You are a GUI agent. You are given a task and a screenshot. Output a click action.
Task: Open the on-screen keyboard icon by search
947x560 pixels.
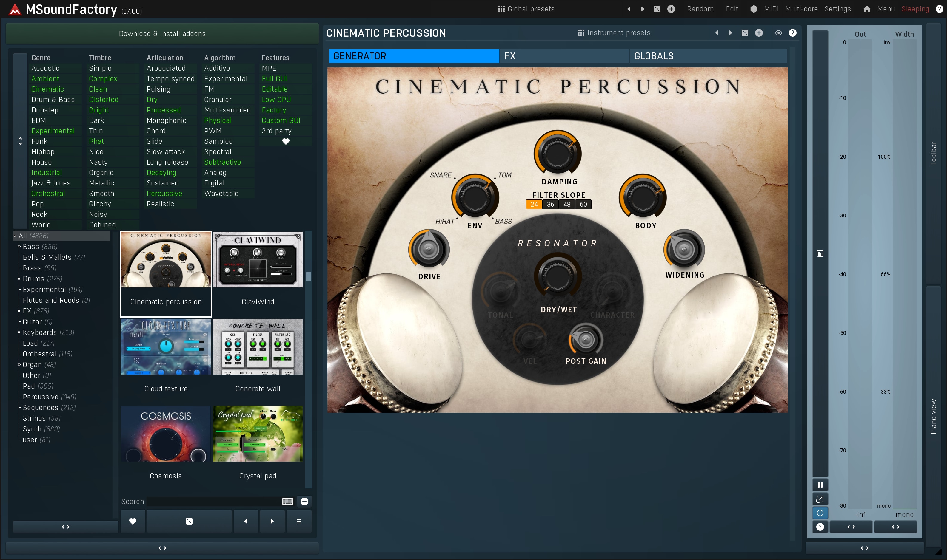pyautogui.click(x=287, y=501)
